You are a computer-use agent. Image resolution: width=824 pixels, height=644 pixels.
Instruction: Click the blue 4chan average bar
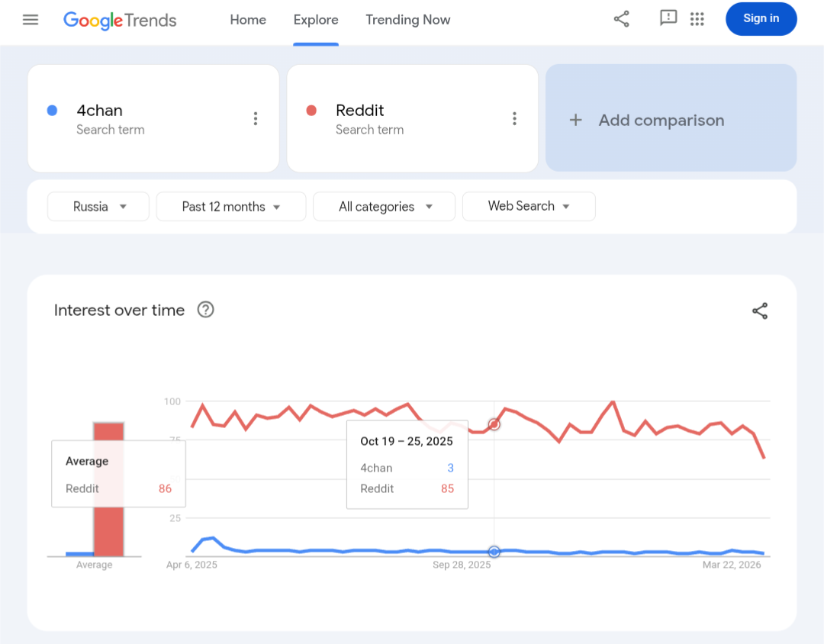pyautogui.click(x=80, y=554)
